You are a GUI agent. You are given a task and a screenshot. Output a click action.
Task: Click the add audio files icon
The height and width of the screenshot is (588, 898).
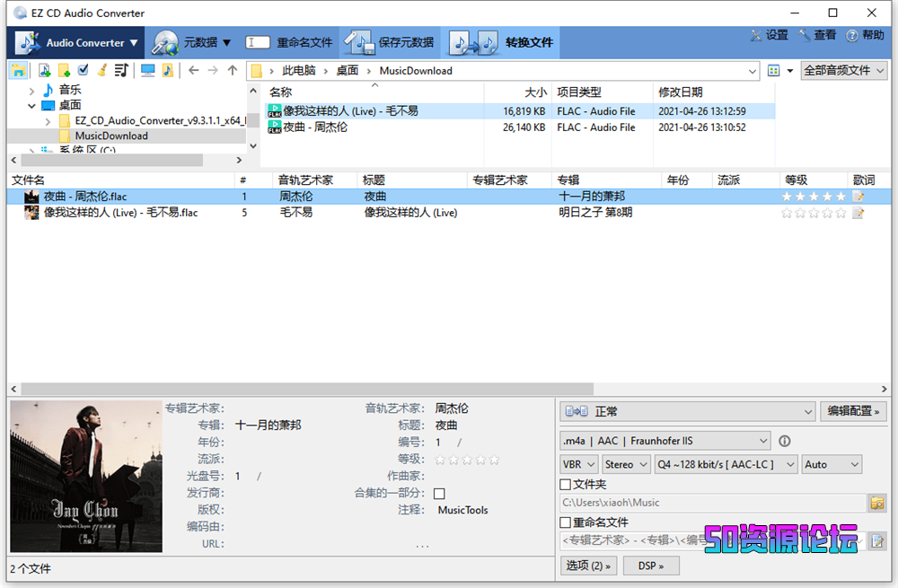click(45, 70)
